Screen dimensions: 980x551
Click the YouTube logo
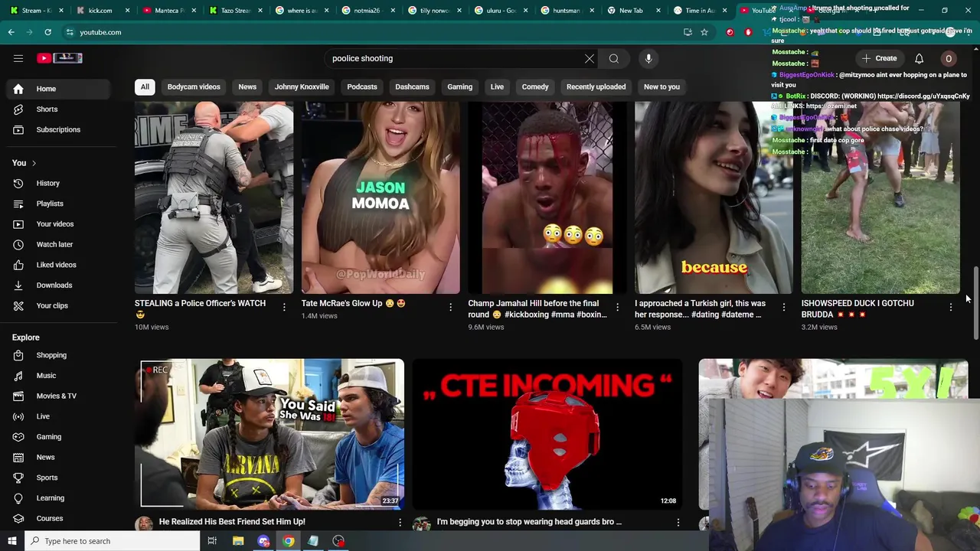tap(60, 58)
